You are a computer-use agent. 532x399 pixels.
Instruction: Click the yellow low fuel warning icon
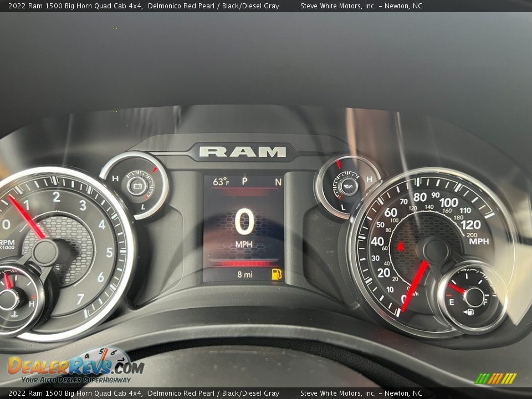tap(277, 274)
